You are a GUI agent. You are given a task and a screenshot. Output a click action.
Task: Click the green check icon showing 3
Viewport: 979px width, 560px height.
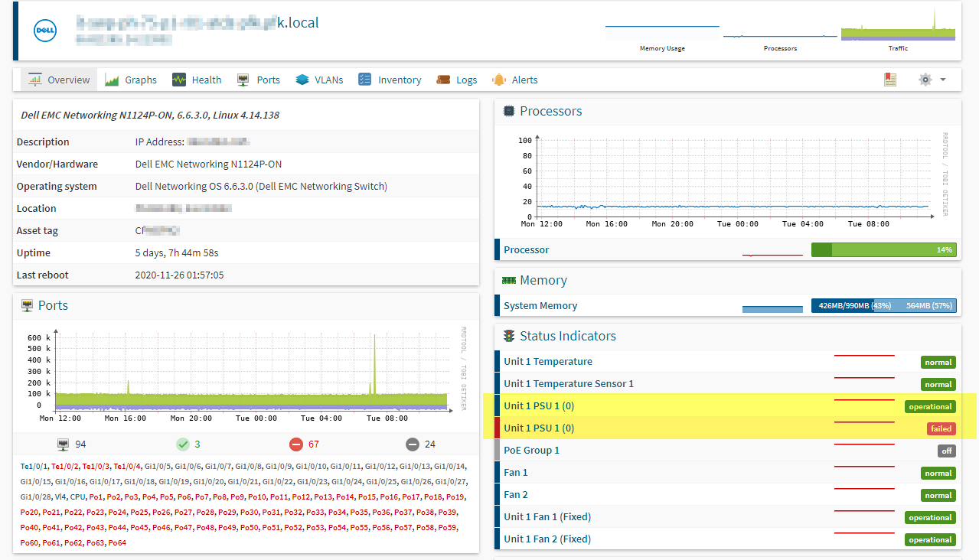click(182, 444)
